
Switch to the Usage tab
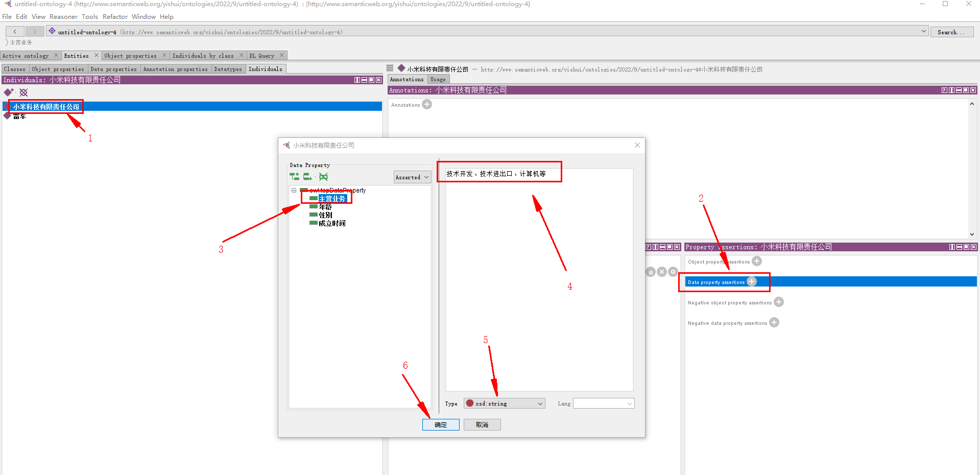[x=438, y=80]
